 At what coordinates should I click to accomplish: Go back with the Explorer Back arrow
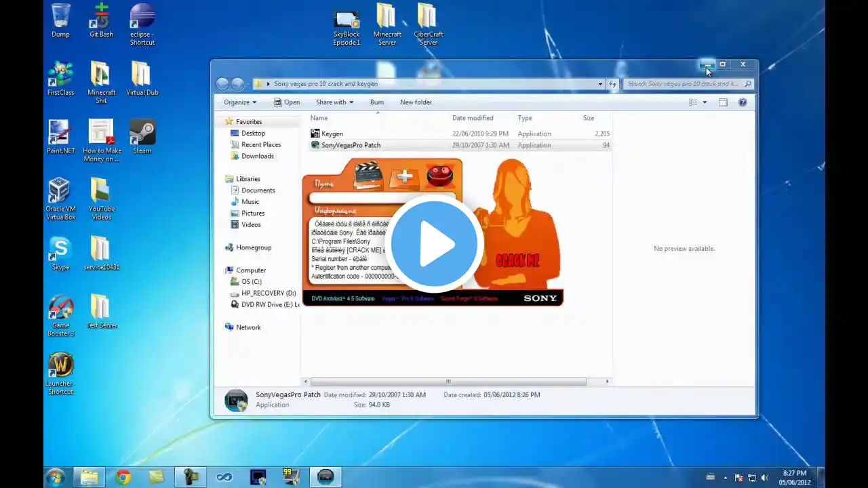[222, 84]
